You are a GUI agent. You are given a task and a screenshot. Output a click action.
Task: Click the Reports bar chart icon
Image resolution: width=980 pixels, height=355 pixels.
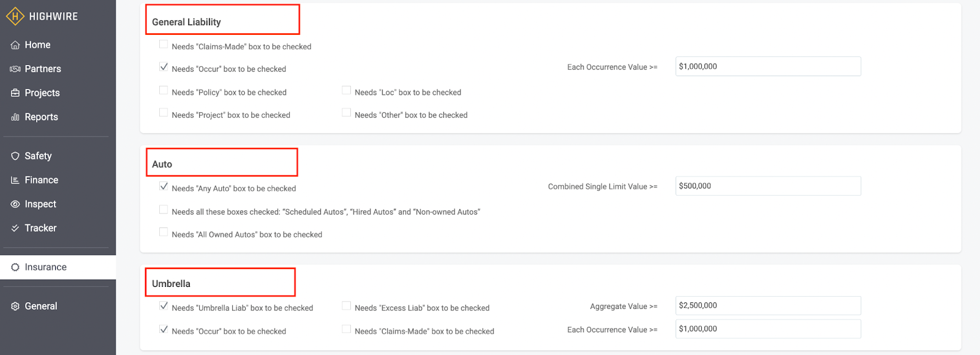[15, 117]
